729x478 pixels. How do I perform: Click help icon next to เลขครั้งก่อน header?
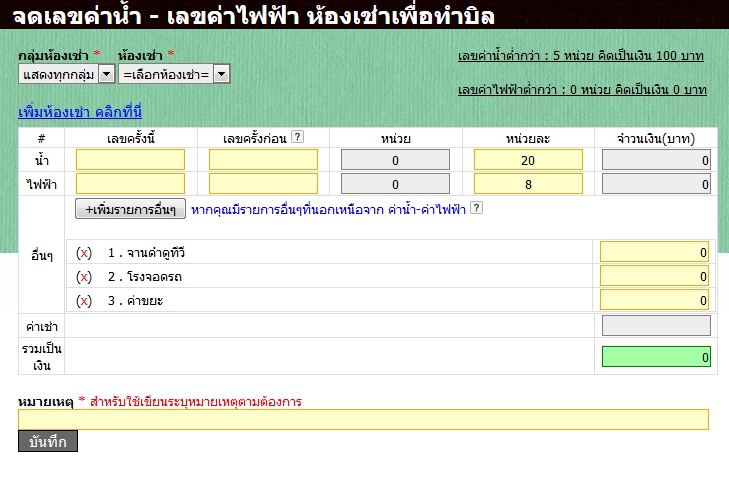tap(297, 138)
